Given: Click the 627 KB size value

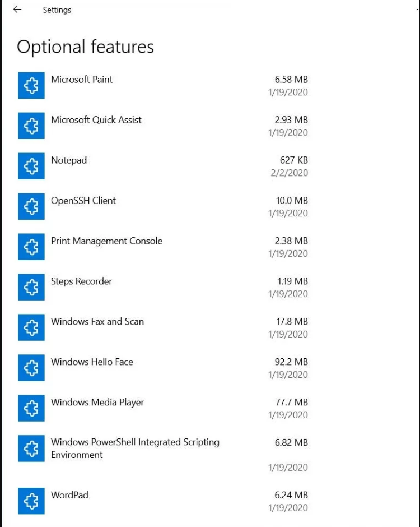Looking at the screenshot, I should point(294,160).
